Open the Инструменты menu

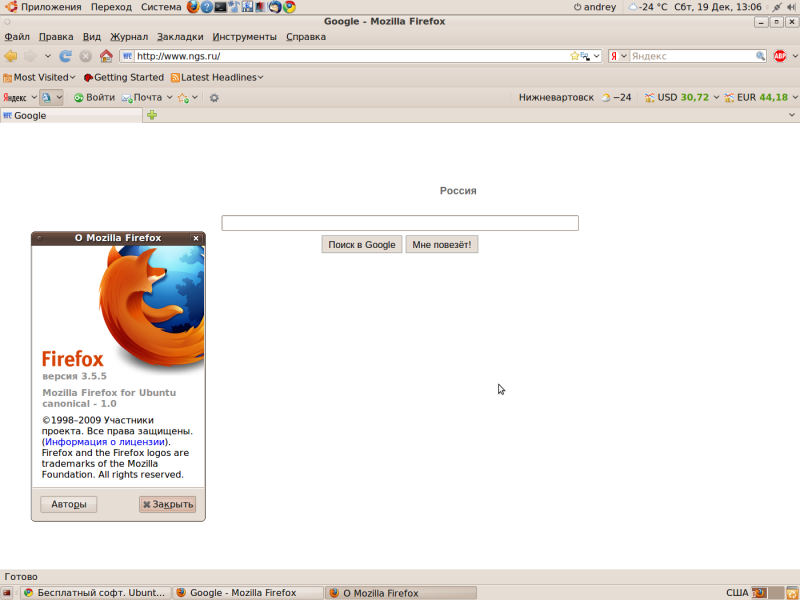point(244,37)
